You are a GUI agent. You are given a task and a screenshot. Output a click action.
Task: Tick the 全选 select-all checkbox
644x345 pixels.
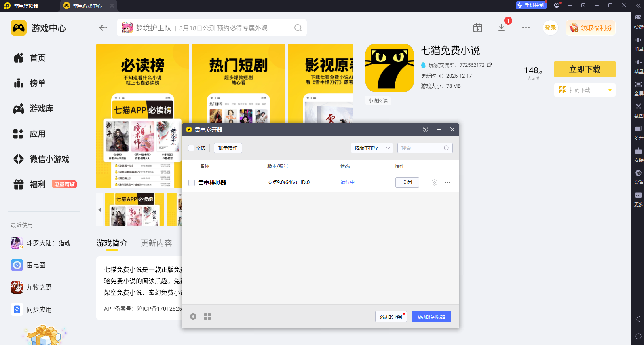coord(192,148)
